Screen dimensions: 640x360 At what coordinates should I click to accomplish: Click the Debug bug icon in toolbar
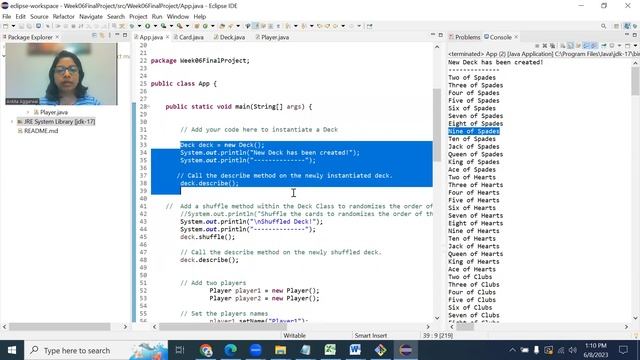pos(131,26)
